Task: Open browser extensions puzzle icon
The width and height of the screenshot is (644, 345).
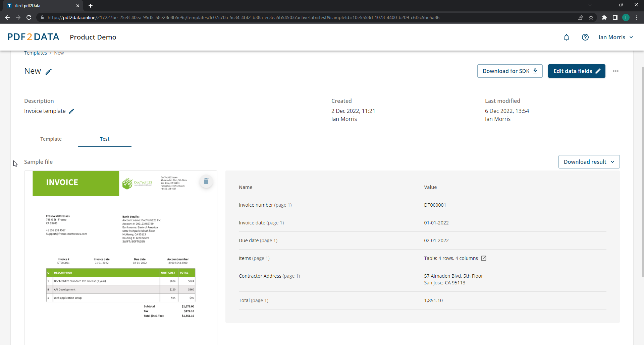Action: pos(604,17)
